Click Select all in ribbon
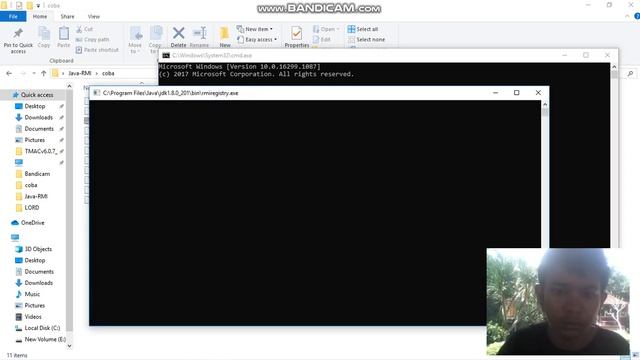The image size is (640, 360). click(x=363, y=29)
